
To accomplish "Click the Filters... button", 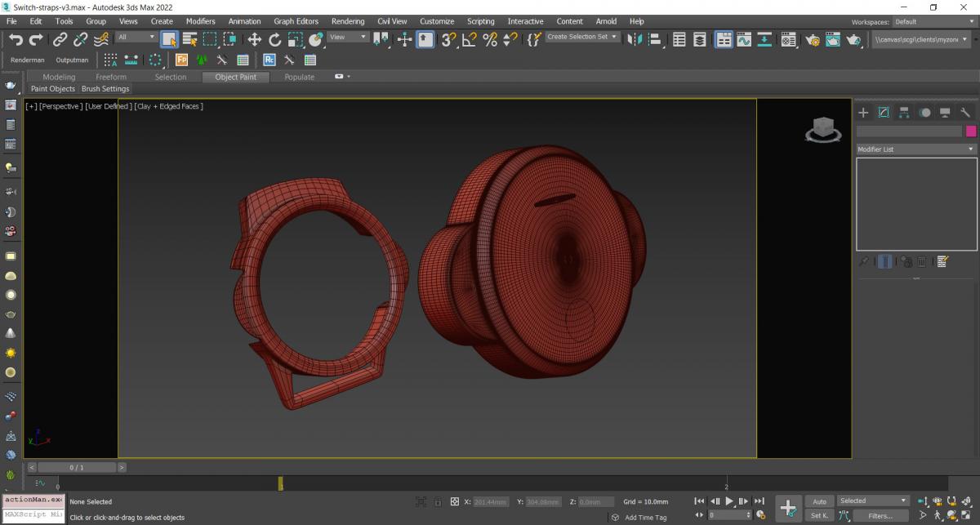I will click(880, 516).
